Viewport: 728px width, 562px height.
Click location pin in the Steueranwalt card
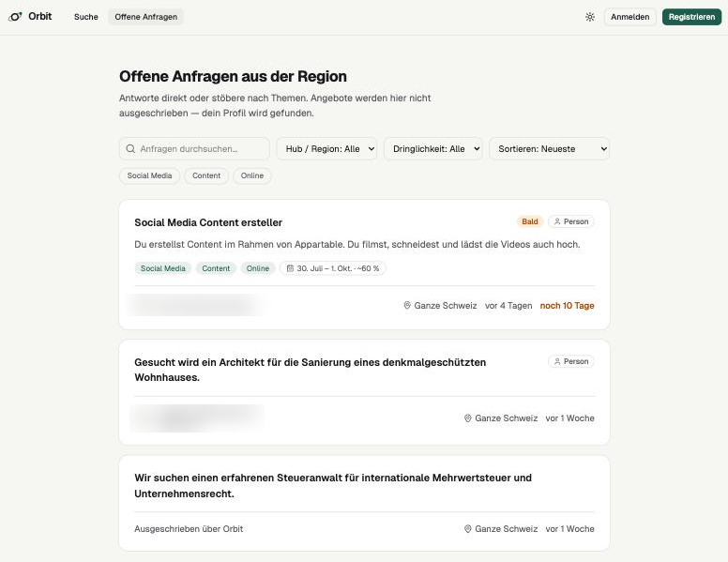click(x=468, y=528)
